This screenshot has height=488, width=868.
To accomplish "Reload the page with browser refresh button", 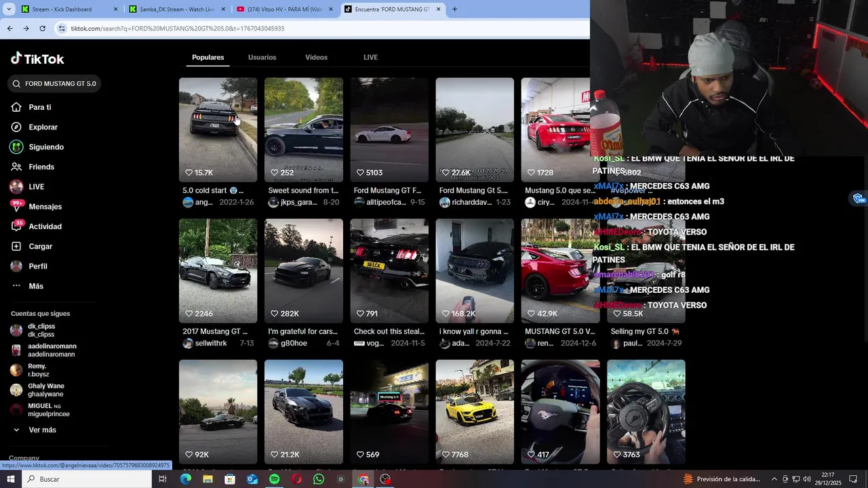I will click(x=42, y=28).
